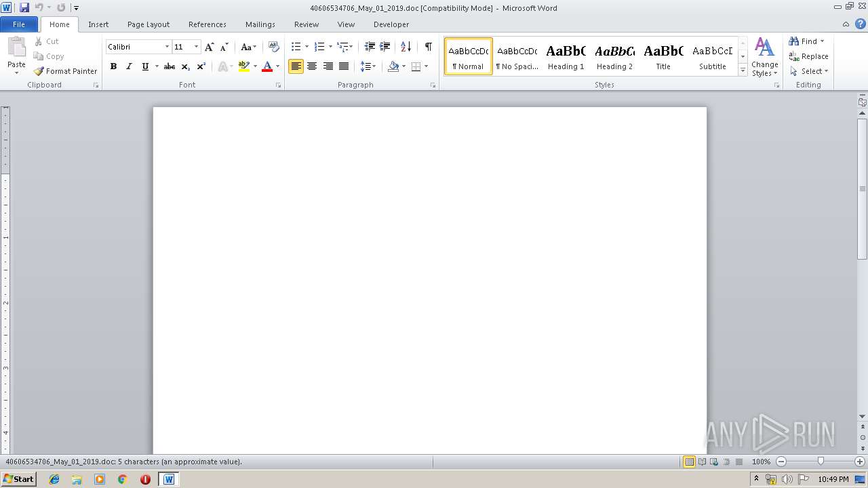Apply the Heading 2 style
868x488 pixels.
614,56
